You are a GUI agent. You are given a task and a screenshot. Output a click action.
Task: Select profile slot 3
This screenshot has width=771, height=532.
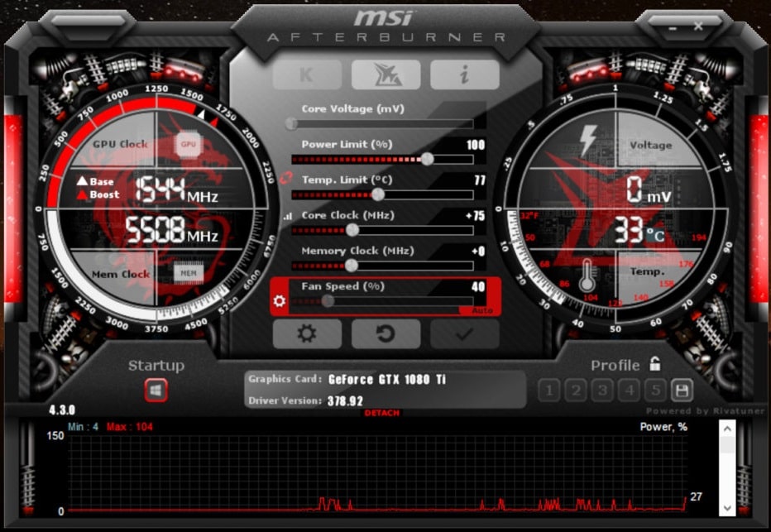coord(602,391)
